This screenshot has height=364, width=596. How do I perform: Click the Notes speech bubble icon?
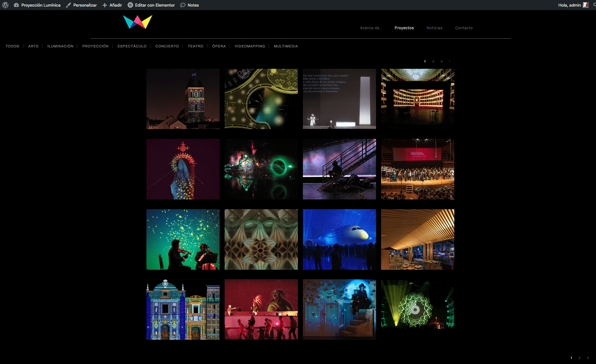tap(183, 5)
